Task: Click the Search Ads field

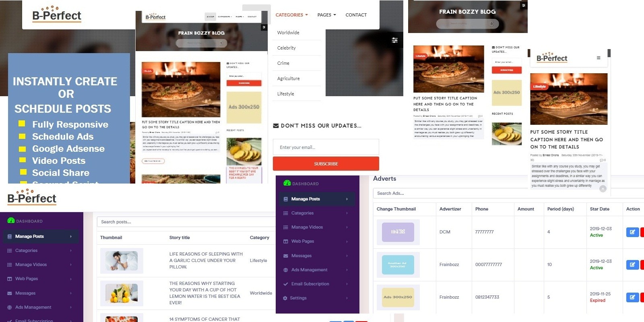Action: point(508,193)
